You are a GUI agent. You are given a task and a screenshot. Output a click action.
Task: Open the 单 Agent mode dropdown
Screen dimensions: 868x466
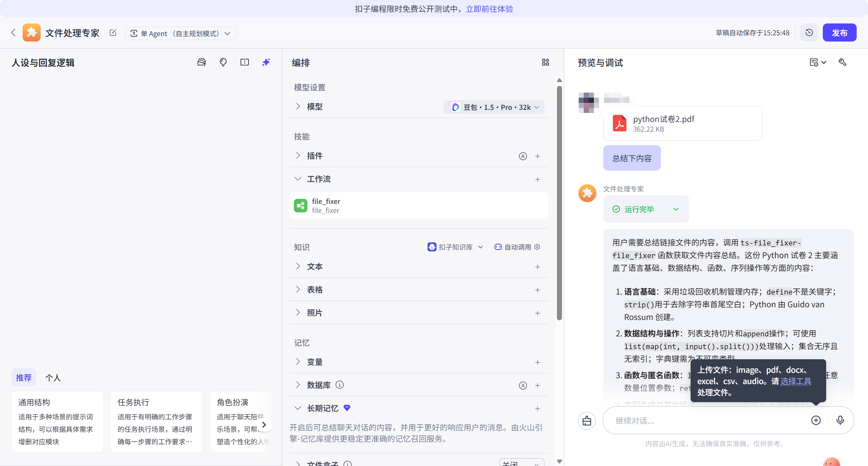(181, 33)
